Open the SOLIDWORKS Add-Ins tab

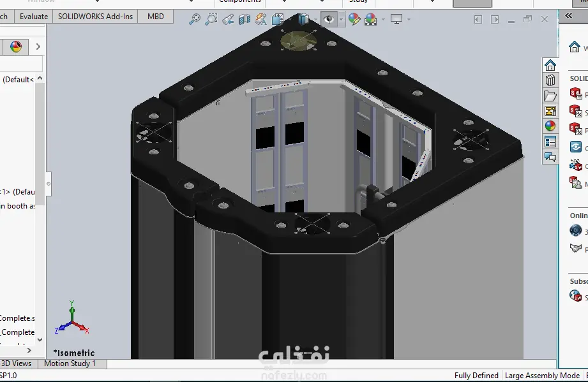point(95,17)
